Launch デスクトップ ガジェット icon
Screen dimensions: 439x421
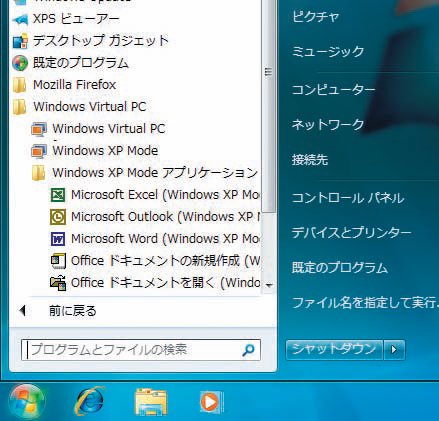tap(20, 41)
